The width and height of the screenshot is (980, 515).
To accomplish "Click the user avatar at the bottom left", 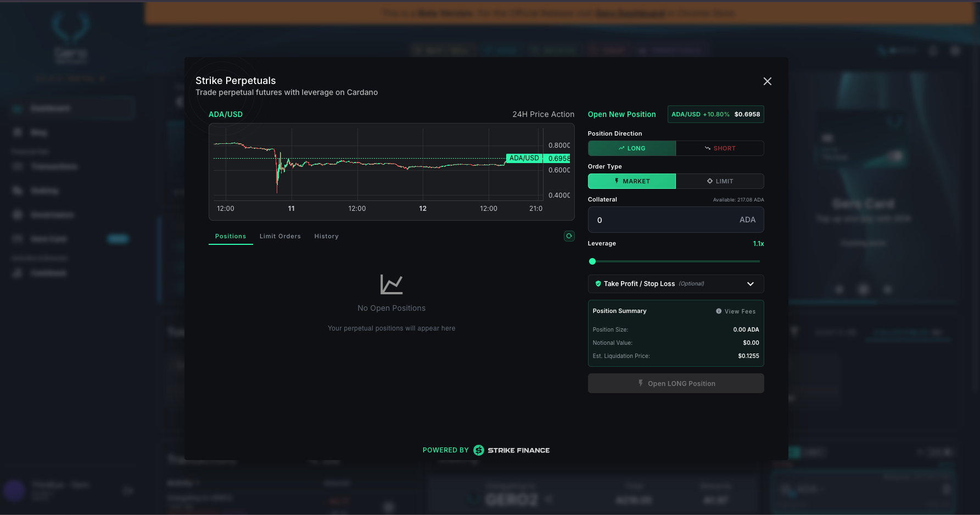I will coord(14,490).
